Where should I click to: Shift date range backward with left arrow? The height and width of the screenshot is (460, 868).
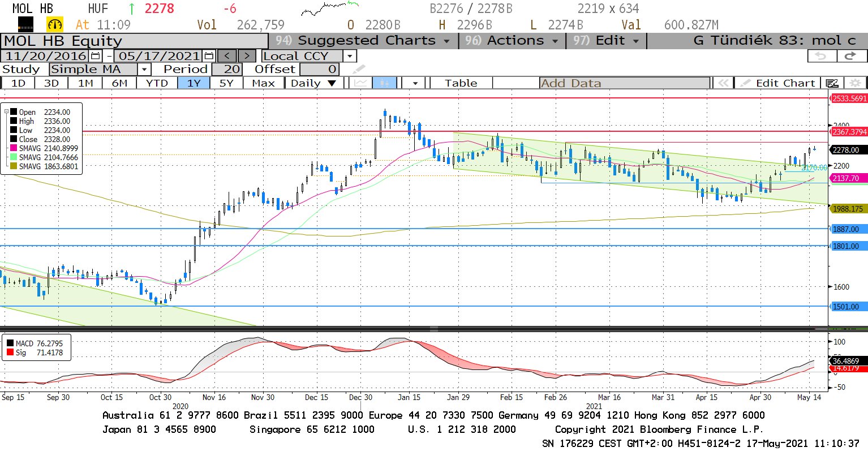pyautogui.click(x=227, y=56)
